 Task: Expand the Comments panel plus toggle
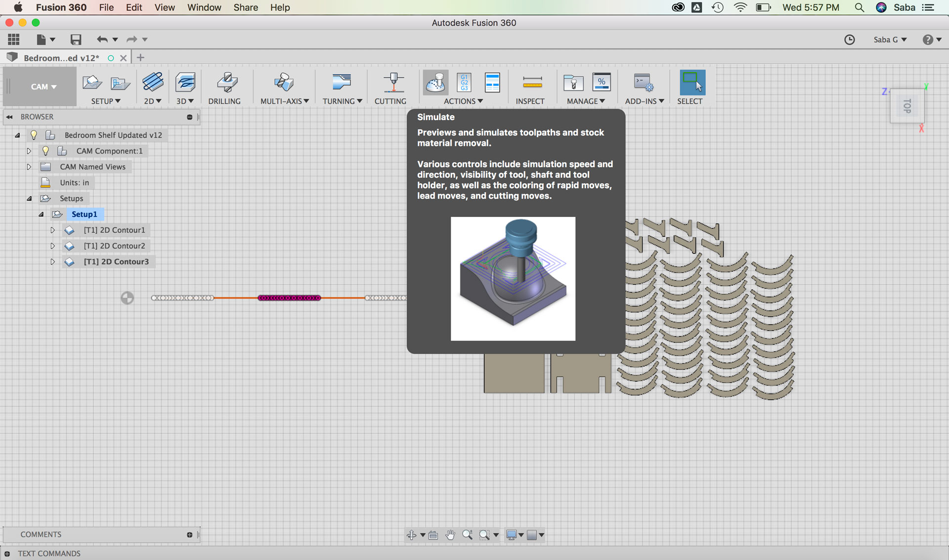189,535
